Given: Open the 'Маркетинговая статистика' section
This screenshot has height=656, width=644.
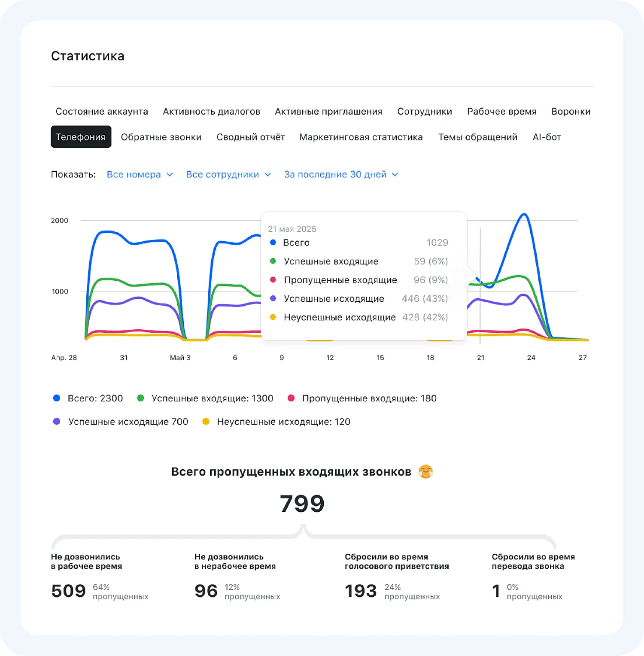Looking at the screenshot, I should pyautogui.click(x=361, y=137).
